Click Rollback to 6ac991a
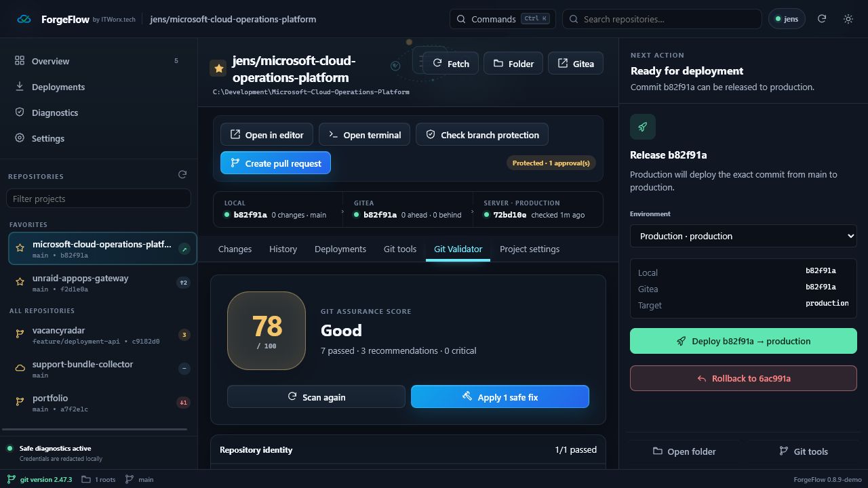The height and width of the screenshot is (488, 868). [x=743, y=378]
